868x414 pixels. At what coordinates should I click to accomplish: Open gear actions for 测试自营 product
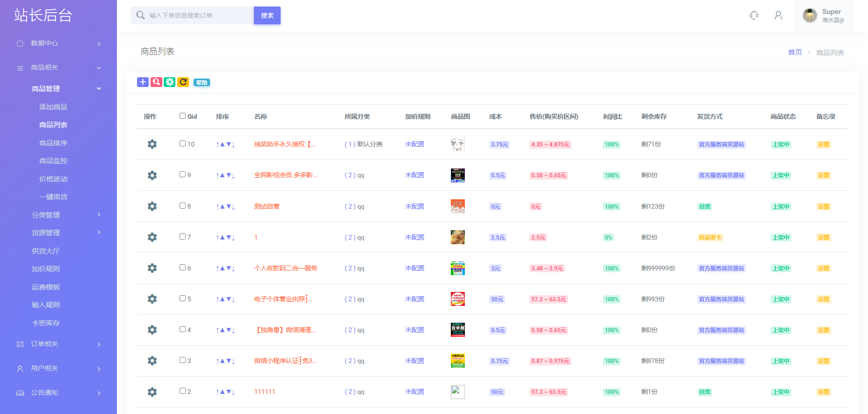tap(152, 206)
